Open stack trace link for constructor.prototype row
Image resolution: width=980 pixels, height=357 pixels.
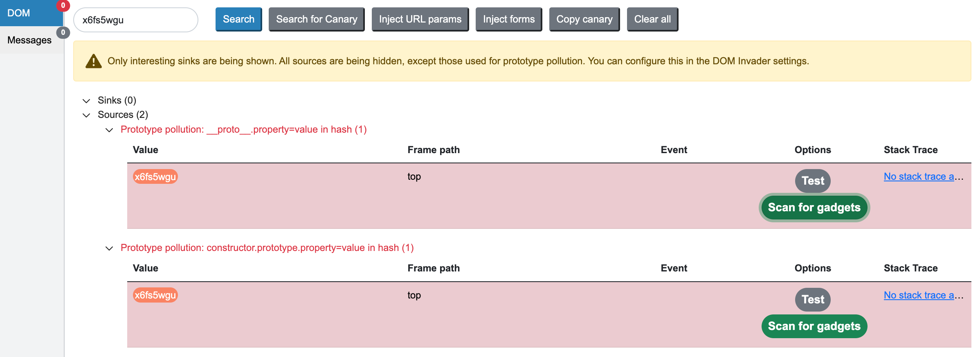[x=923, y=295]
